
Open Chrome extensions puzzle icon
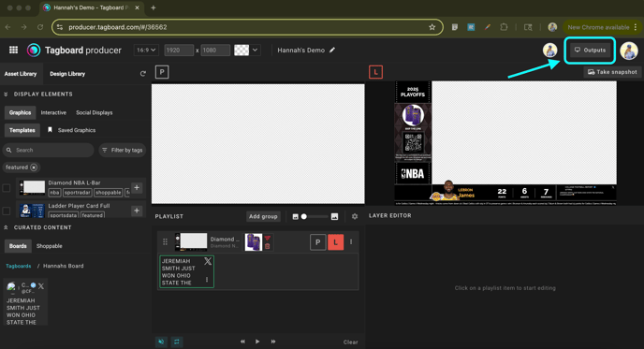[x=504, y=27]
